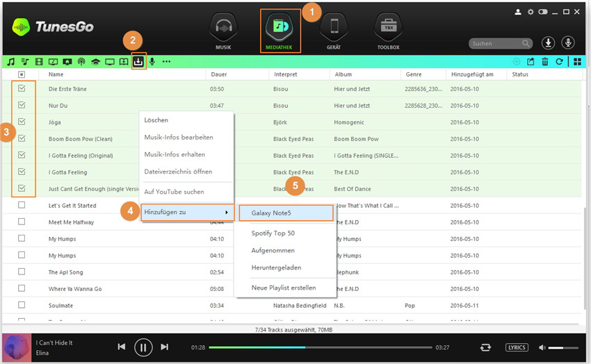Open the music videos category icon

point(53,62)
